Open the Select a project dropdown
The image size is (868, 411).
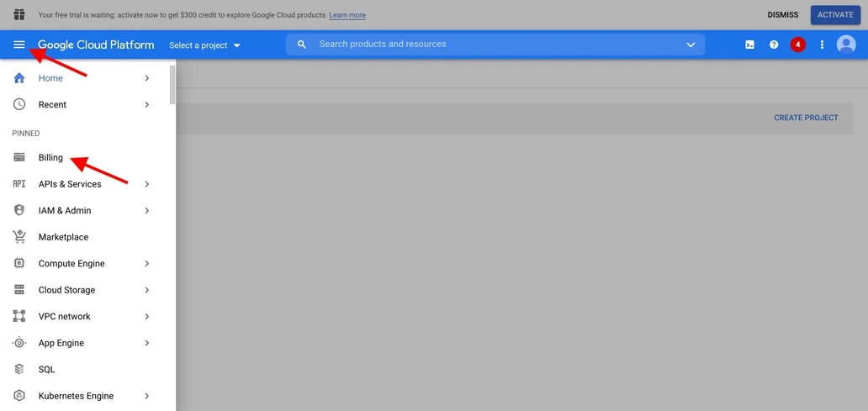(x=205, y=45)
